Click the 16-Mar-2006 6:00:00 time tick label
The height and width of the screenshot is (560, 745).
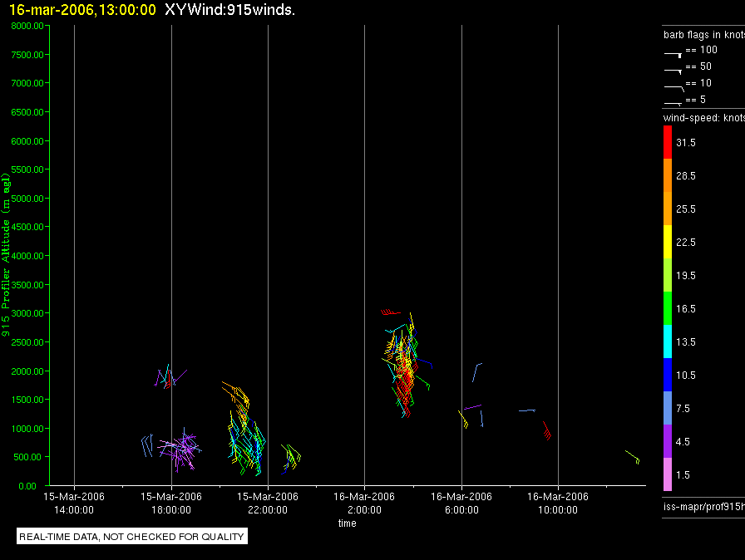461,503
